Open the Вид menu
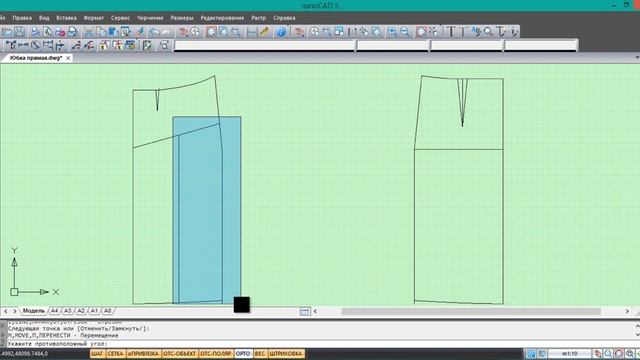 point(44,18)
